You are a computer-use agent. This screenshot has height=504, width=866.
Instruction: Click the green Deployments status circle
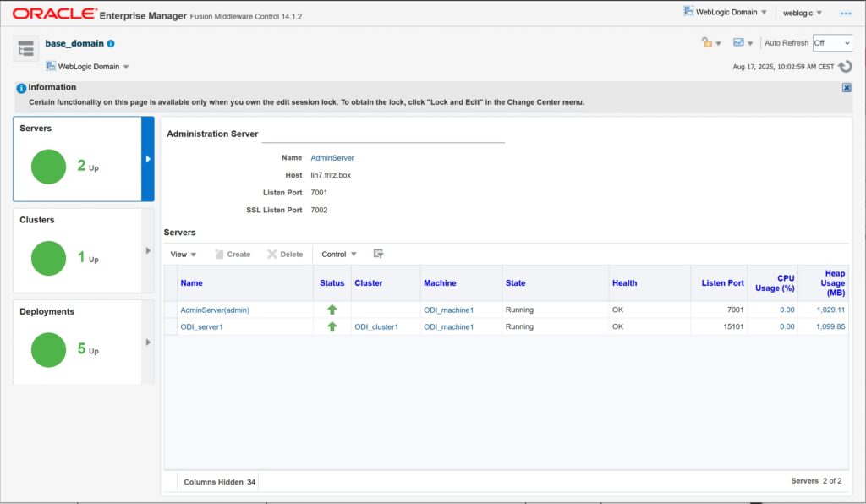coord(48,350)
